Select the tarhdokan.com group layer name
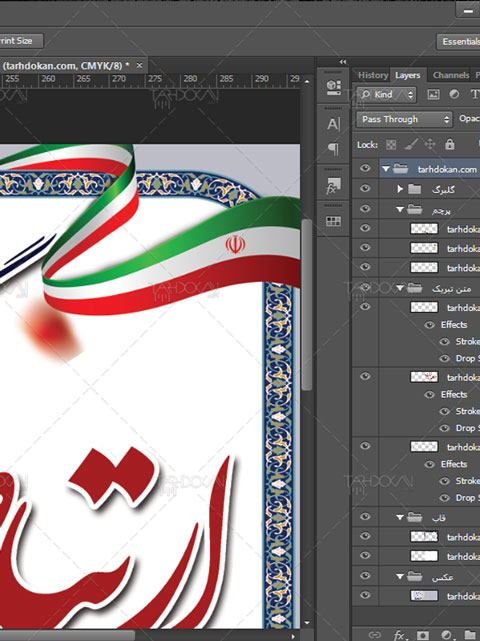480x641 pixels. point(447,169)
